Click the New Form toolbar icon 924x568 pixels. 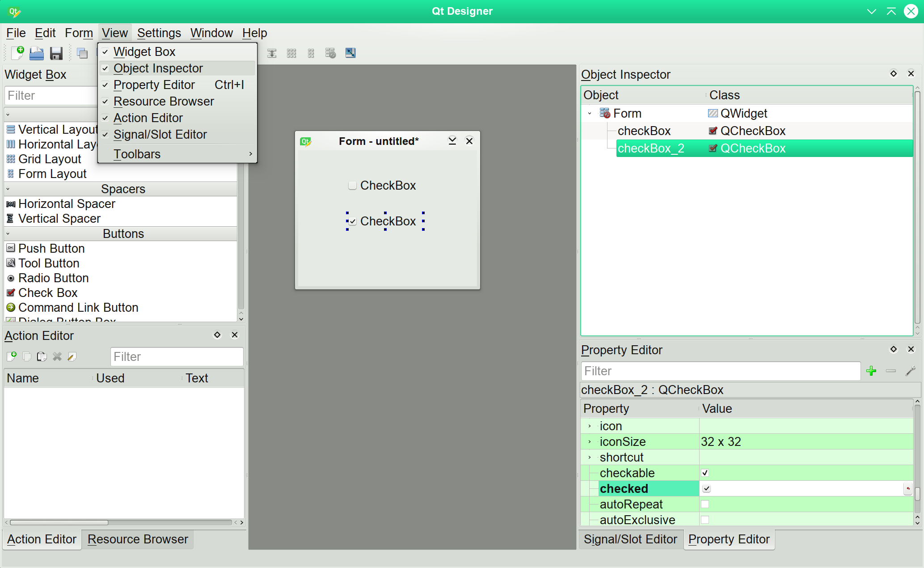[x=17, y=53]
